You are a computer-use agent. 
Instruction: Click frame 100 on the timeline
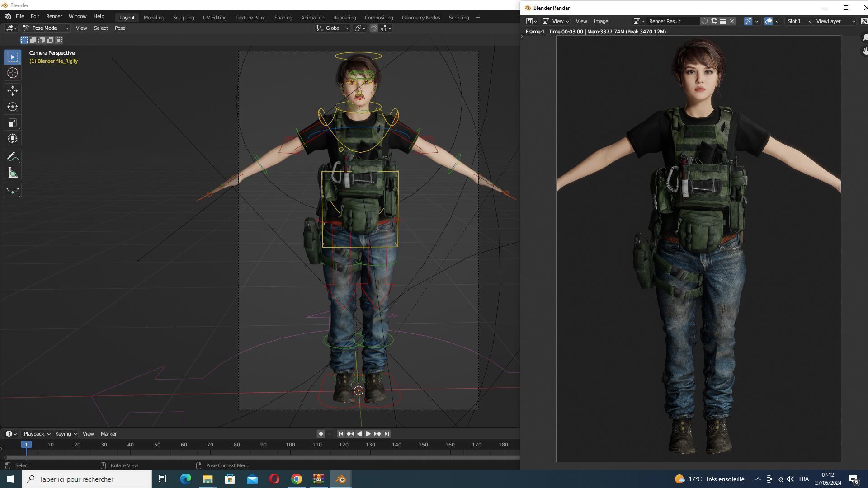coord(290,445)
